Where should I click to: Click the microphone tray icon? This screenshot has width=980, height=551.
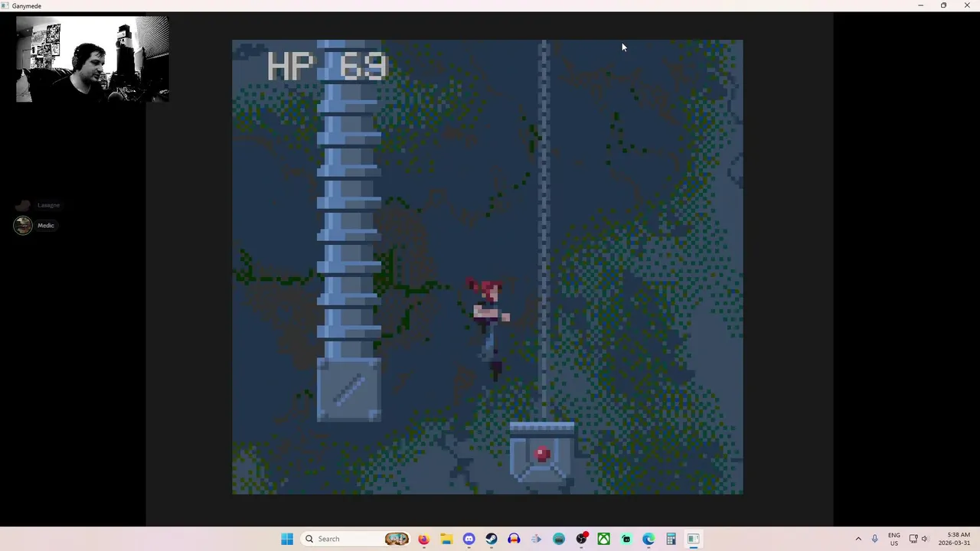(874, 539)
